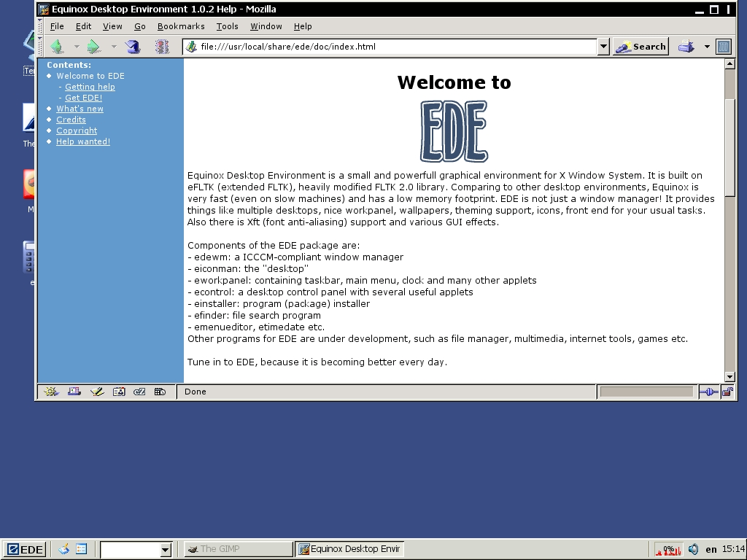The height and width of the screenshot is (560, 747).
Task: Open the File menu
Action: click(57, 26)
